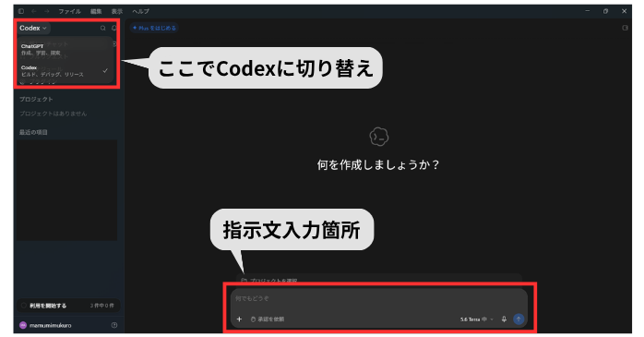Click the 承認を依頼 approval button
This screenshot has width=644, height=337.
coord(268,319)
